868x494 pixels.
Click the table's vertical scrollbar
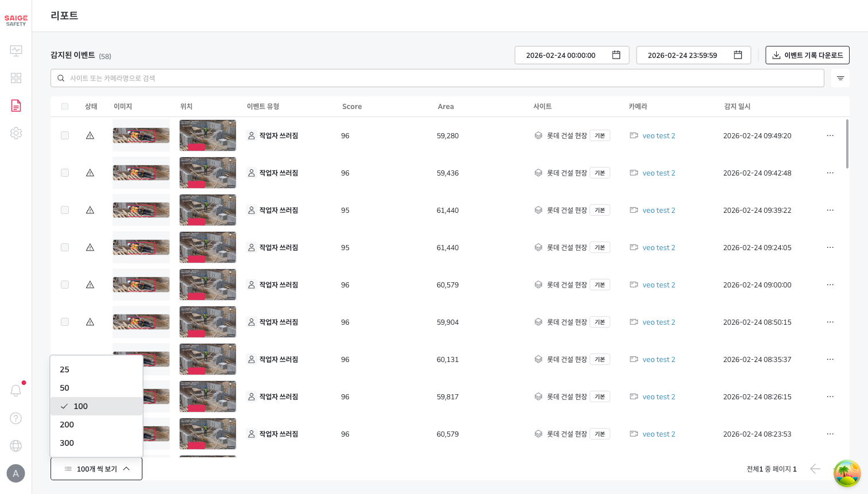click(847, 144)
